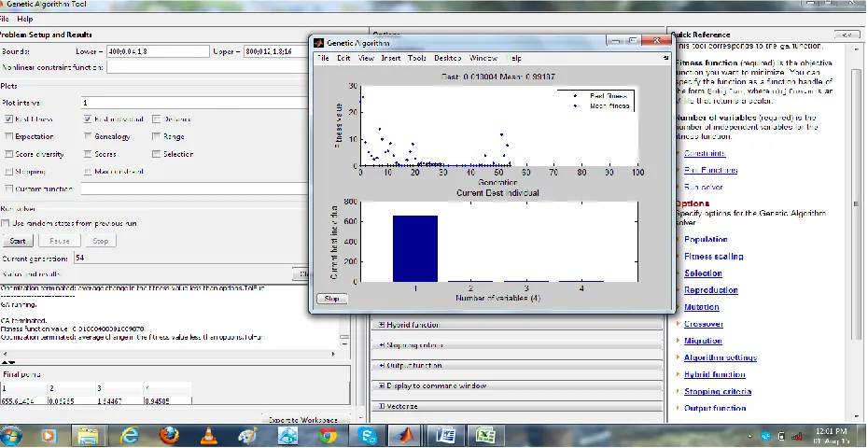Viewport: 868px width, 448px height.
Task: Open Internet Explorer from the taskbar
Action: click(x=129, y=437)
